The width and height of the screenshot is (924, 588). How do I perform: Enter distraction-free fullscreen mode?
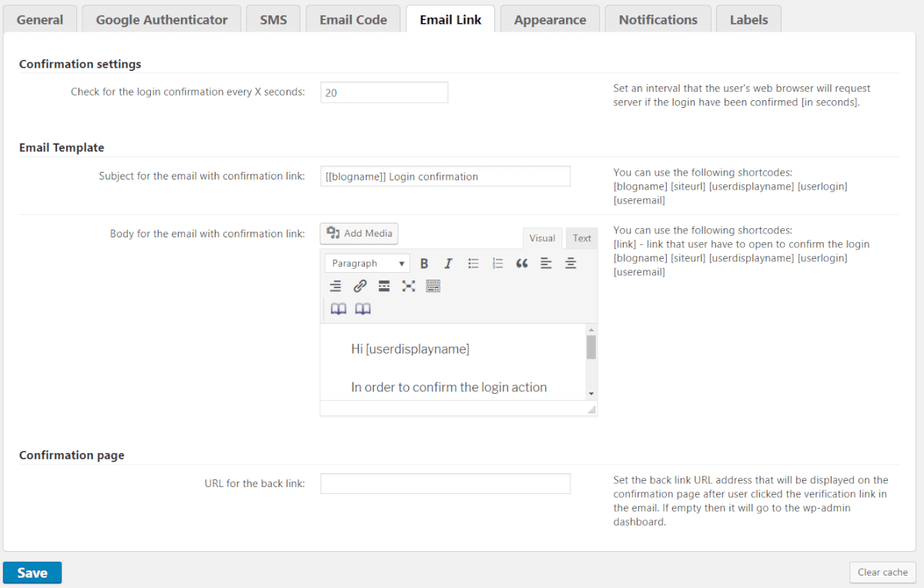[x=408, y=287]
